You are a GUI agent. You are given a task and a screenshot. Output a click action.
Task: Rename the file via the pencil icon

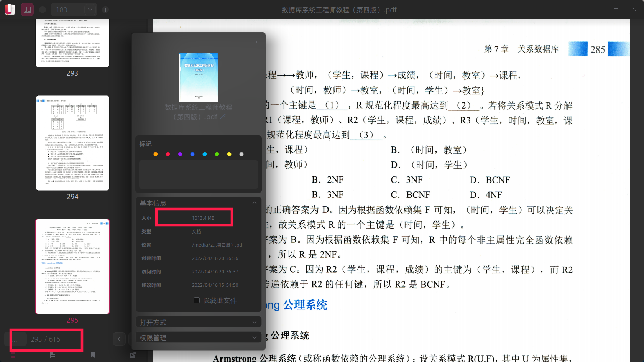coord(223,117)
